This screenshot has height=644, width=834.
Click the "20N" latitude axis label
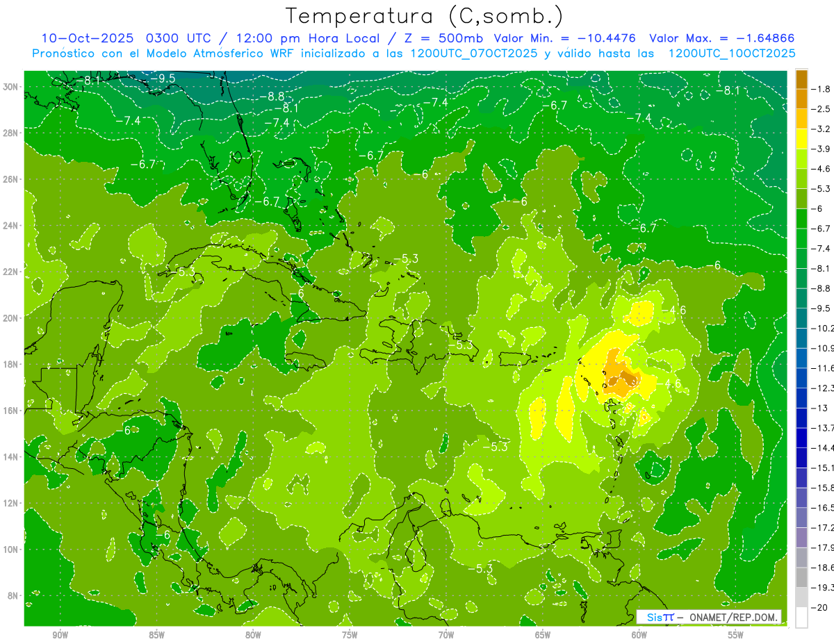point(10,318)
